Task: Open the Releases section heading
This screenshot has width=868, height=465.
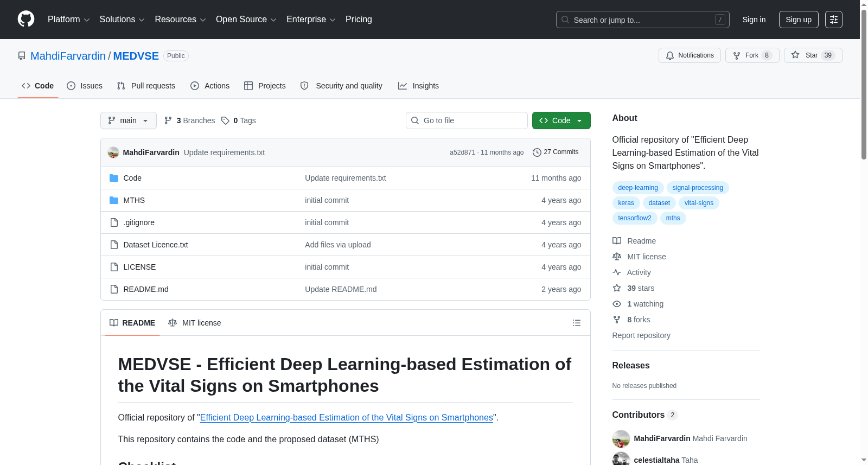Action: pos(631,366)
